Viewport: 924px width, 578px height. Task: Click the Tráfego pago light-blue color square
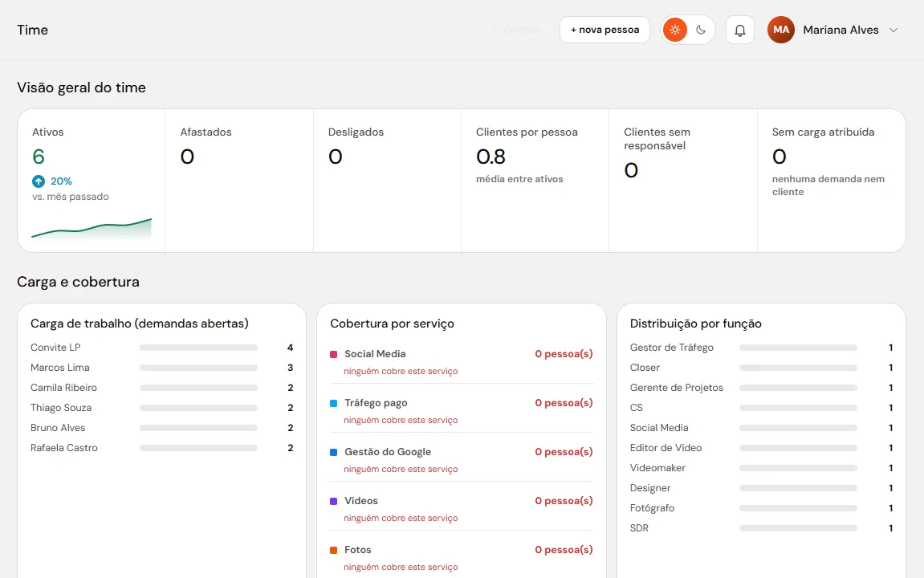[x=333, y=403]
